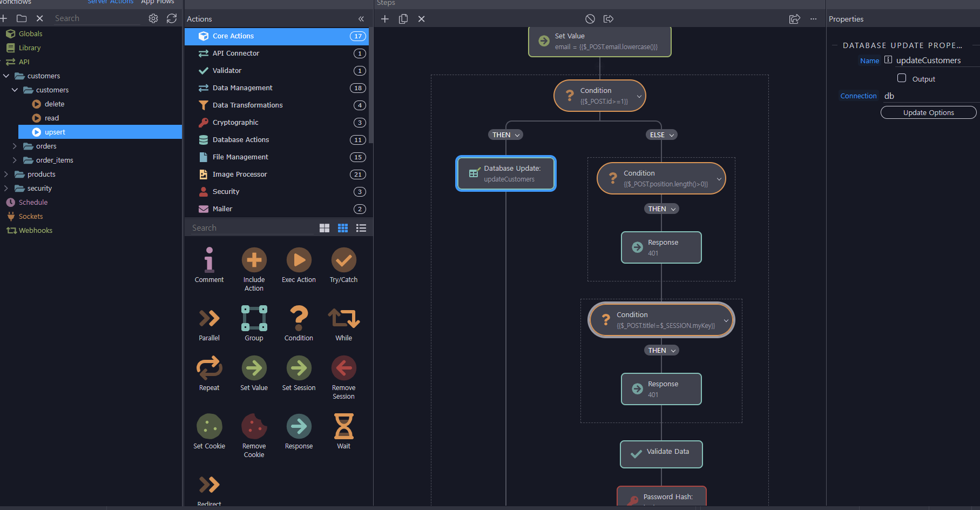Select the Set Cookie action icon

click(209, 427)
